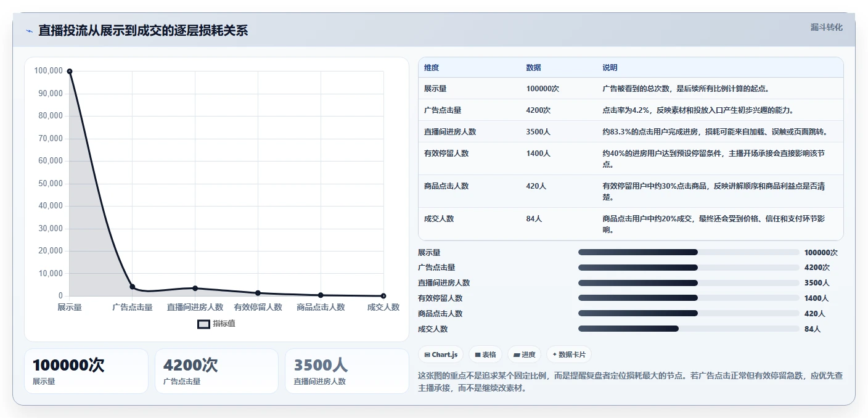Click the 100,000 y-axis label

[49, 71]
